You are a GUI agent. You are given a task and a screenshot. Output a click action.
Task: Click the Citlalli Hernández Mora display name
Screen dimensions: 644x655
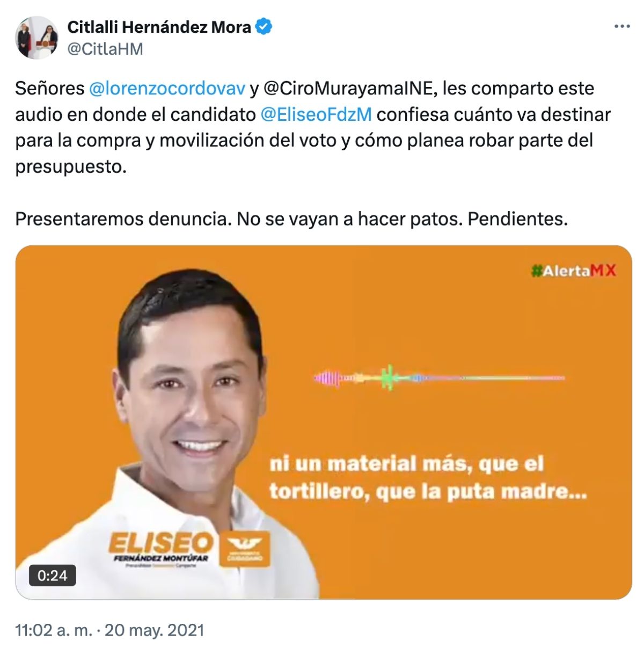(159, 27)
